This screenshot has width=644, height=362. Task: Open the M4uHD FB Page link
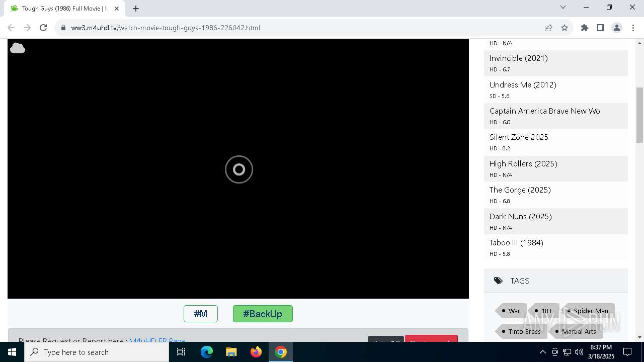[157, 341]
